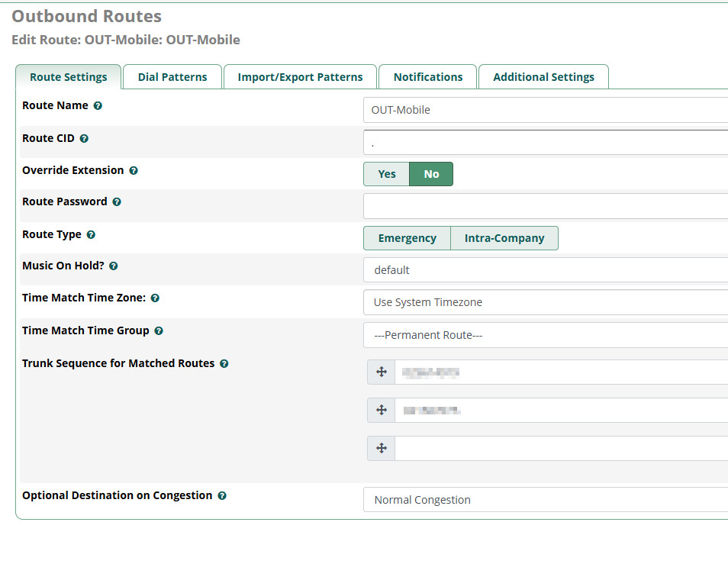Click the help icon beside Route CID
The width and height of the screenshot is (728, 564).
tap(84, 139)
